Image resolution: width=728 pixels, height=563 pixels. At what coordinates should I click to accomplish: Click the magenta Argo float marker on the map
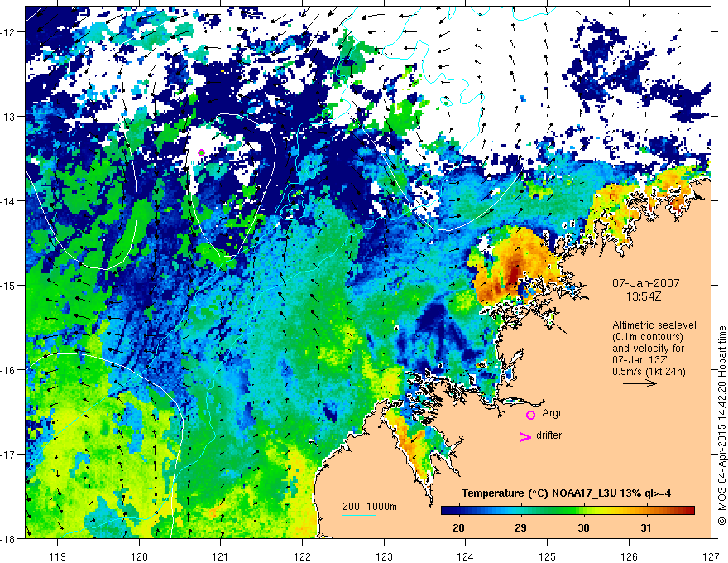click(201, 152)
